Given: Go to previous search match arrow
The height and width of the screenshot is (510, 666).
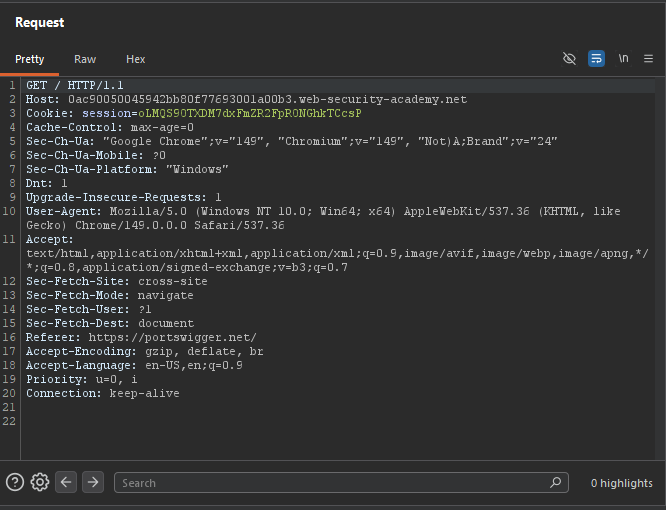Looking at the screenshot, I should click(66, 482).
